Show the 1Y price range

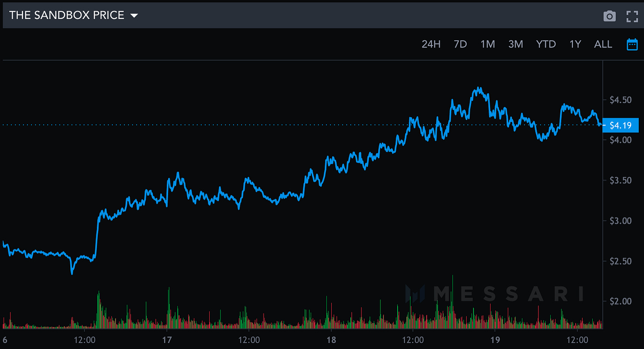[x=575, y=44]
